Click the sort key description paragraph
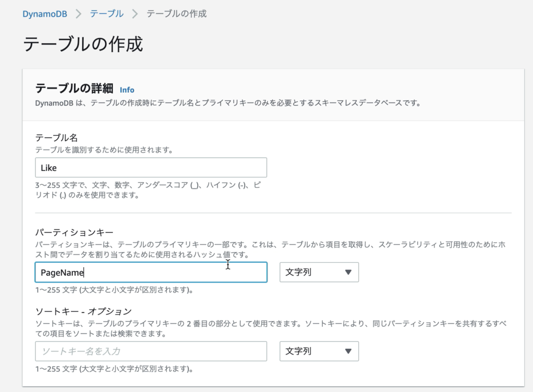Screen dimensions: 533x392 [271, 328]
